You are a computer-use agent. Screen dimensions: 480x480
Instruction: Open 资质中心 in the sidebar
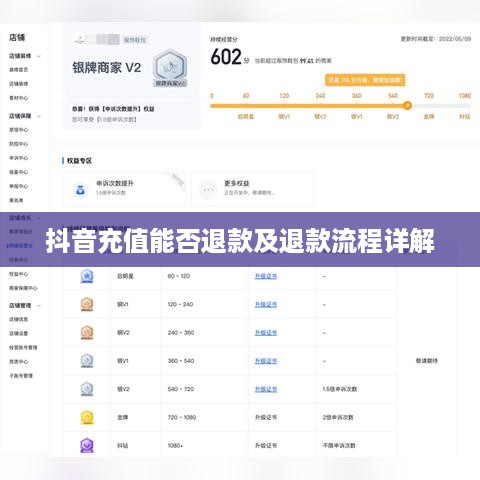coord(19,362)
